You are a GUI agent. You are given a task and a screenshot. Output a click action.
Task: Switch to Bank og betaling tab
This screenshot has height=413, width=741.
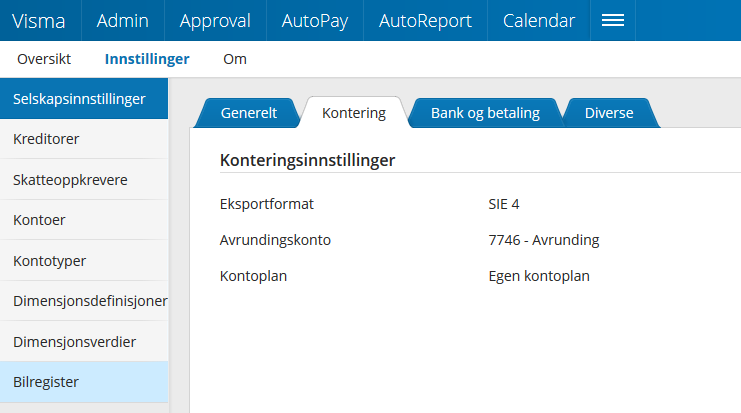pos(485,113)
